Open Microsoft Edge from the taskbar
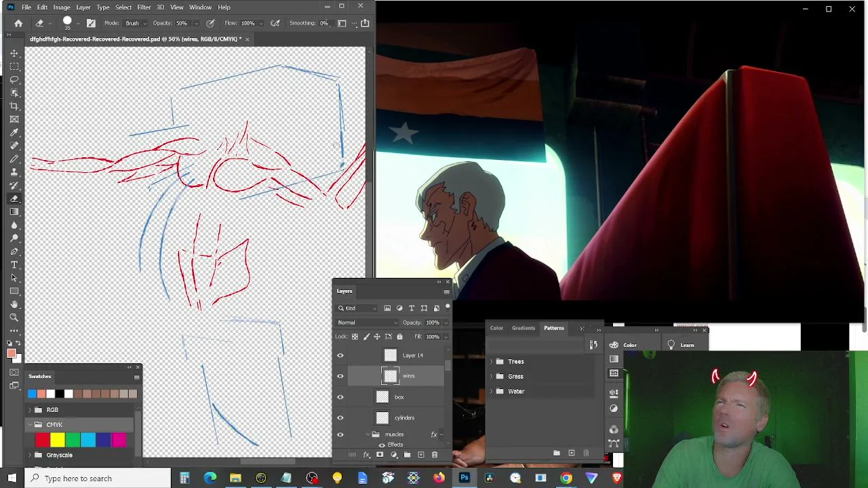 210,479
